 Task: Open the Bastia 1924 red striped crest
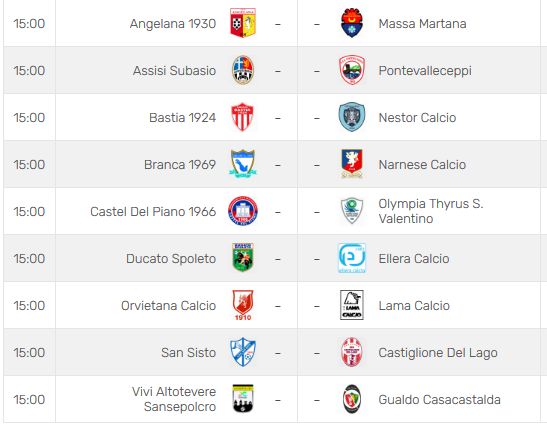(x=243, y=117)
